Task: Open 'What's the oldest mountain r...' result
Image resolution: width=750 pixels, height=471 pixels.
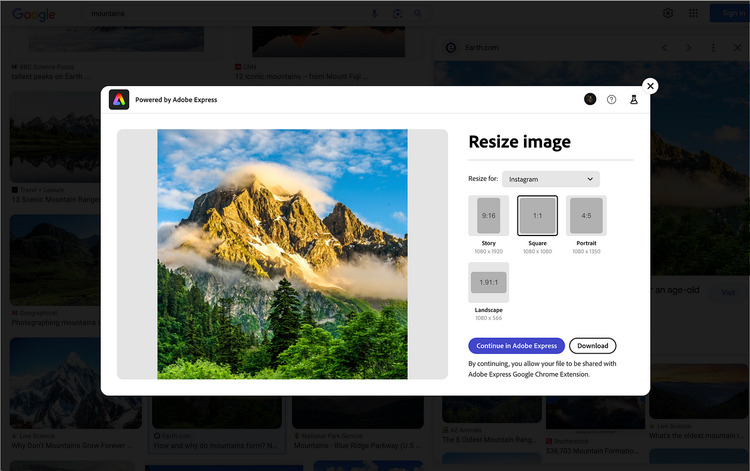Action: click(x=696, y=436)
